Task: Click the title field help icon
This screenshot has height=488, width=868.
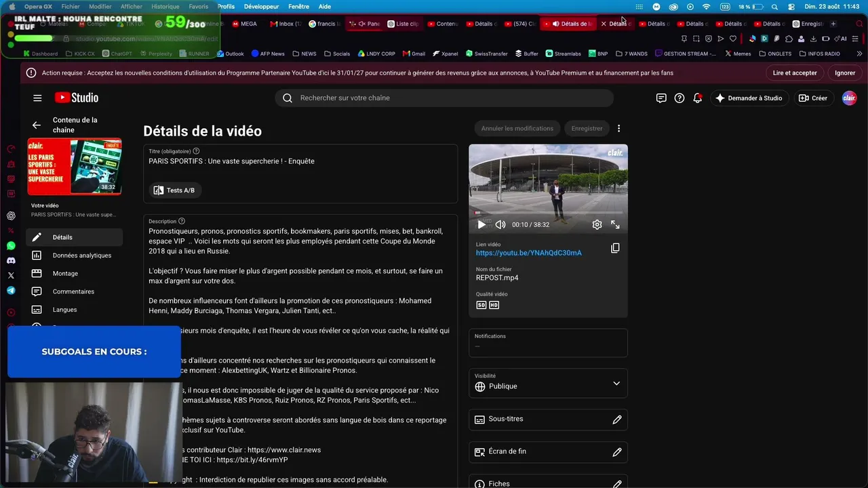Action: (196, 151)
